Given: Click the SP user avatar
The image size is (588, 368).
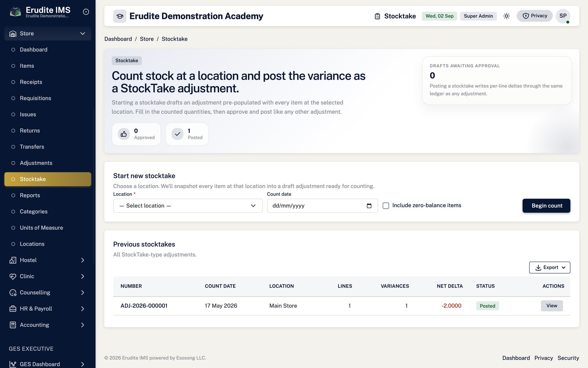Looking at the screenshot, I should pos(563,16).
